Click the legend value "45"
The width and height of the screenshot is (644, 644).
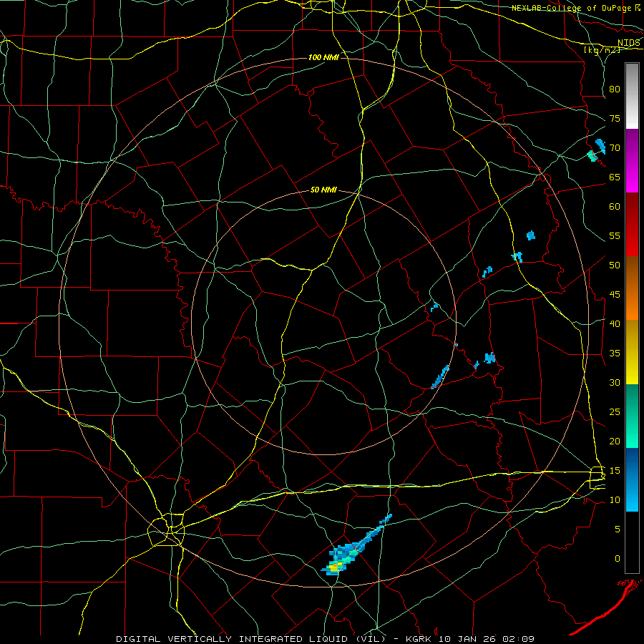point(615,295)
